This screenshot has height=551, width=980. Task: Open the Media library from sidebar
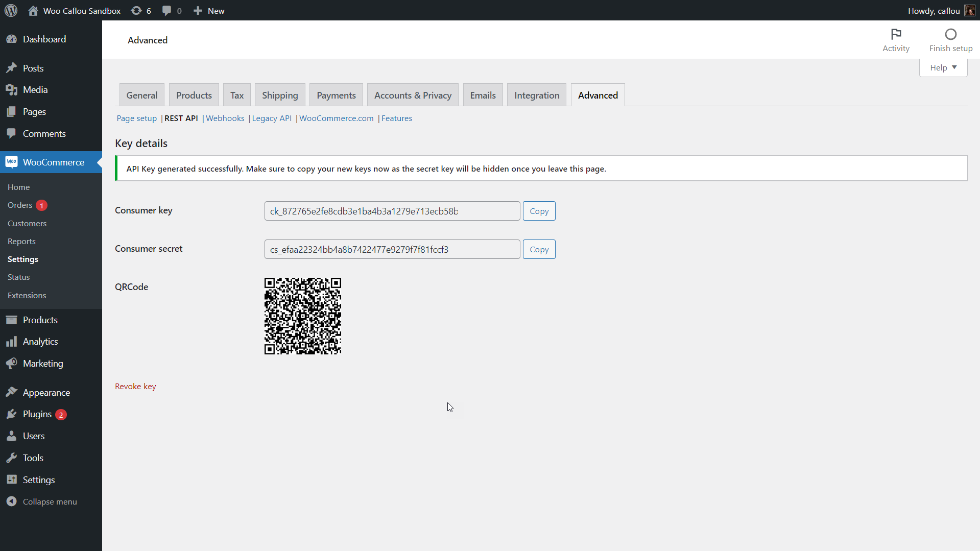click(x=34, y=89)
